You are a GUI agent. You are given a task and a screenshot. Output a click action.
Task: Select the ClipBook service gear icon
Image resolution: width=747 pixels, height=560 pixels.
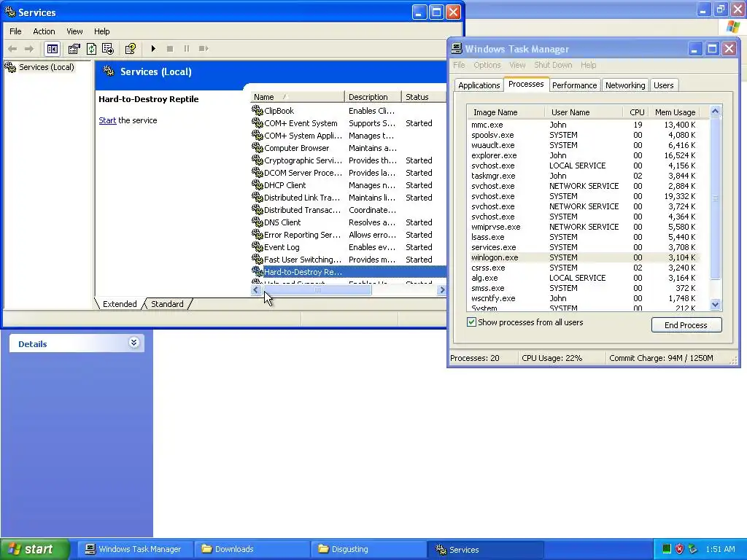pos(258,111)
